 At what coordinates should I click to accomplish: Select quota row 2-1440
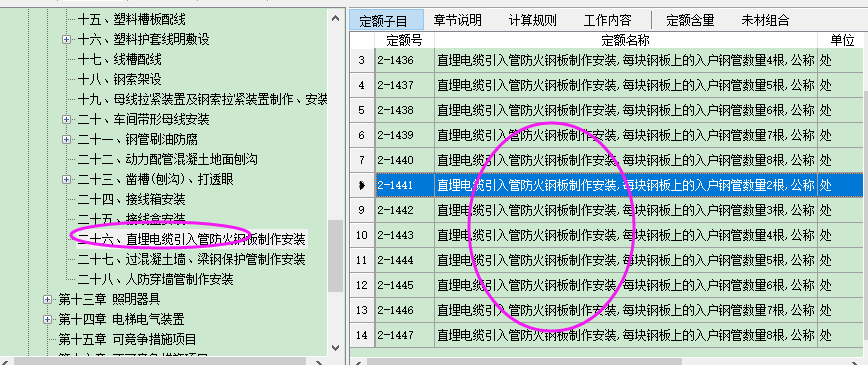pos(607,160)
